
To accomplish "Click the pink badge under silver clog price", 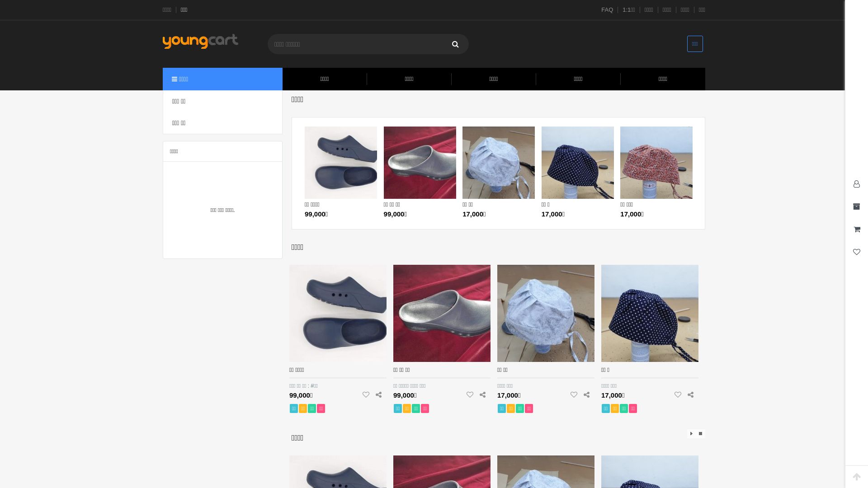I will [x=425, y=408].
